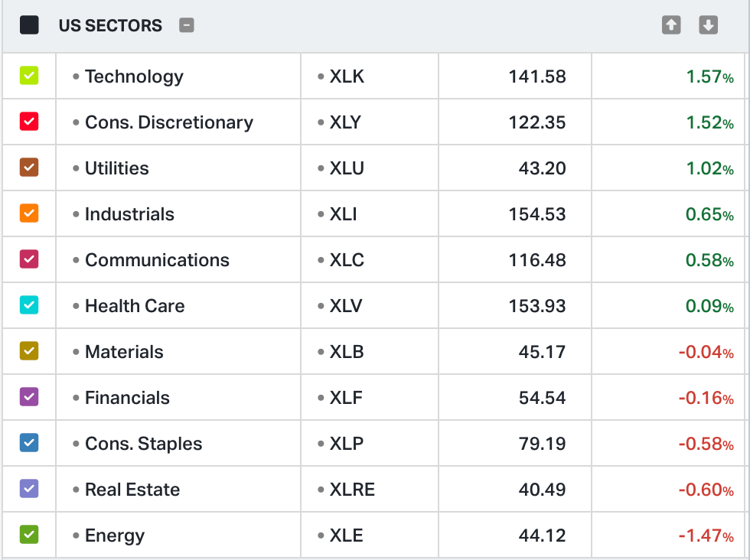
Task: Select the XLK ticker symbol
Action: [x=347, y=77]
